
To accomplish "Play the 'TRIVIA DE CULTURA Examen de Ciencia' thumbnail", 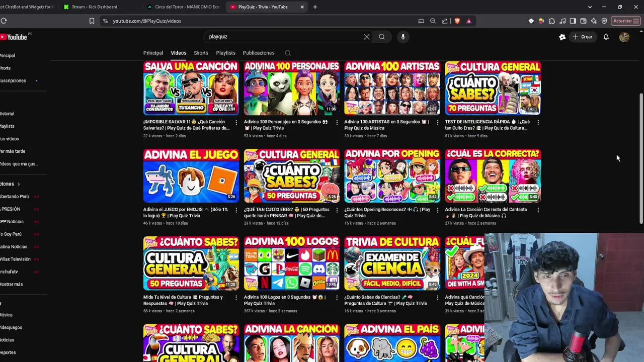I will click(392, 263).
